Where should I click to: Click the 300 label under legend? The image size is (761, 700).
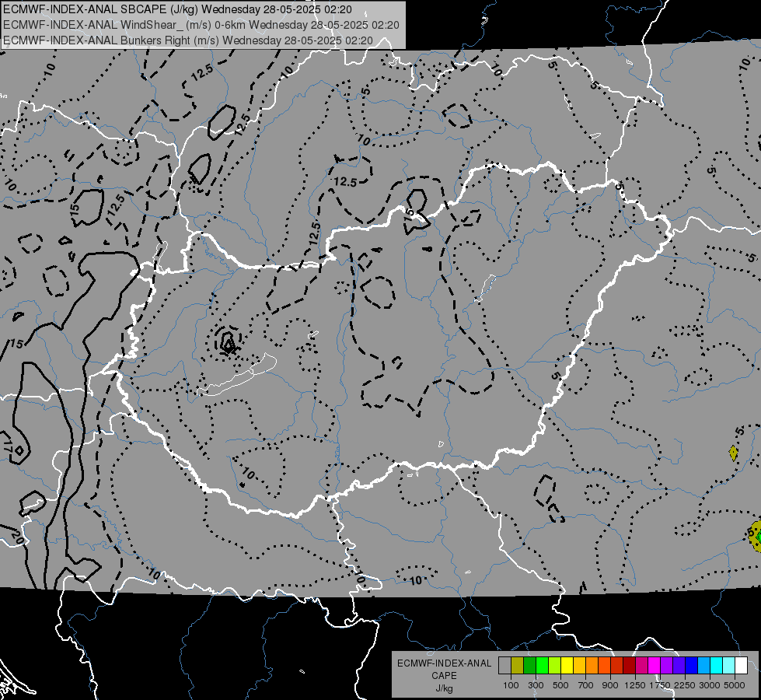coord(536,685)
